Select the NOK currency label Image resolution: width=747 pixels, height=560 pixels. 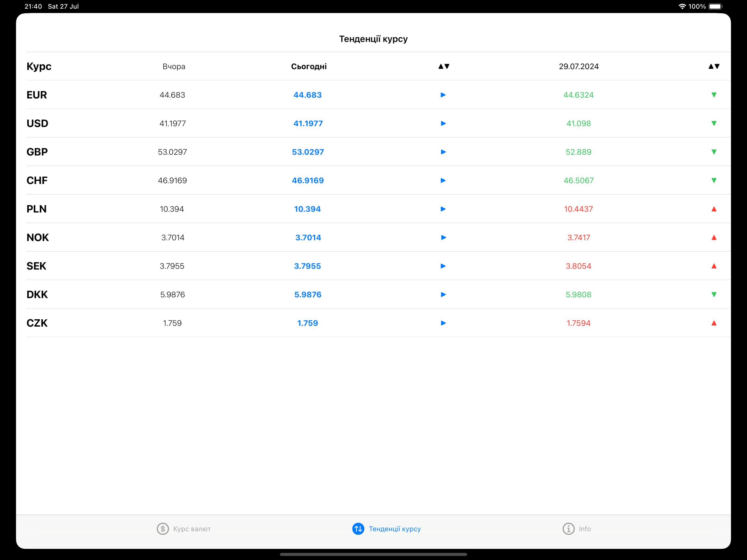coord(37,237)
